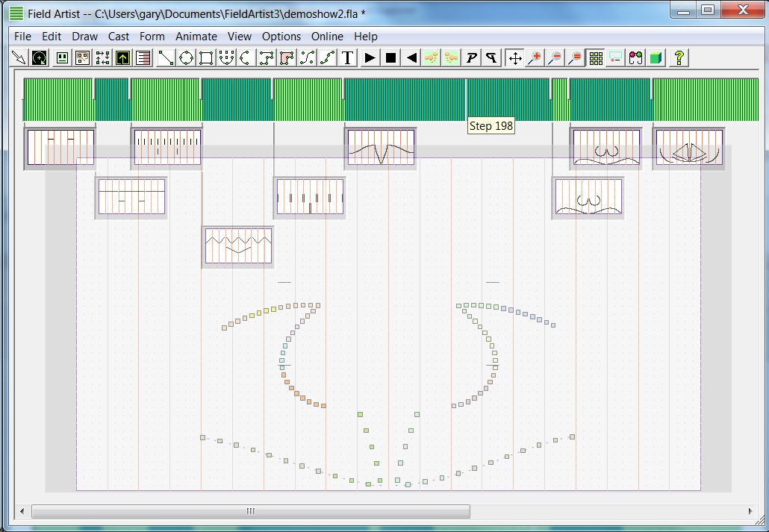This screenshot has height=532, width=769.
Task: Select the straight line drawing tool
Action: click(x=166, y=57)
